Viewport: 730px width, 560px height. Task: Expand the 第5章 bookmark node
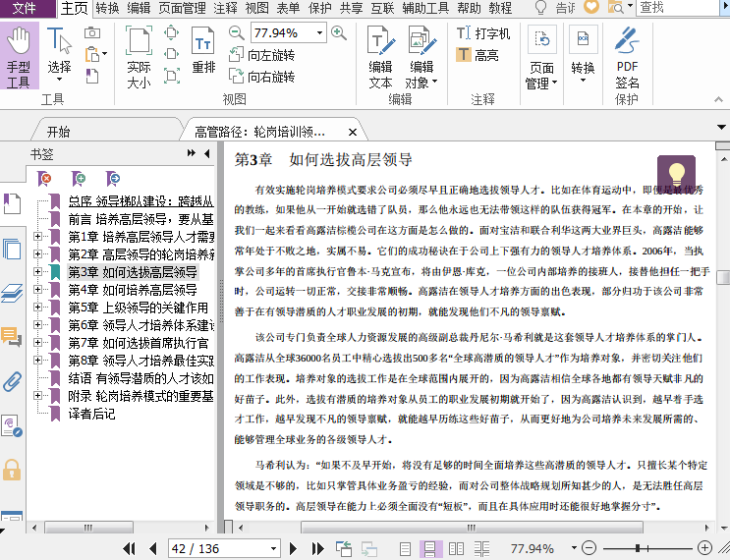[37, 308]
